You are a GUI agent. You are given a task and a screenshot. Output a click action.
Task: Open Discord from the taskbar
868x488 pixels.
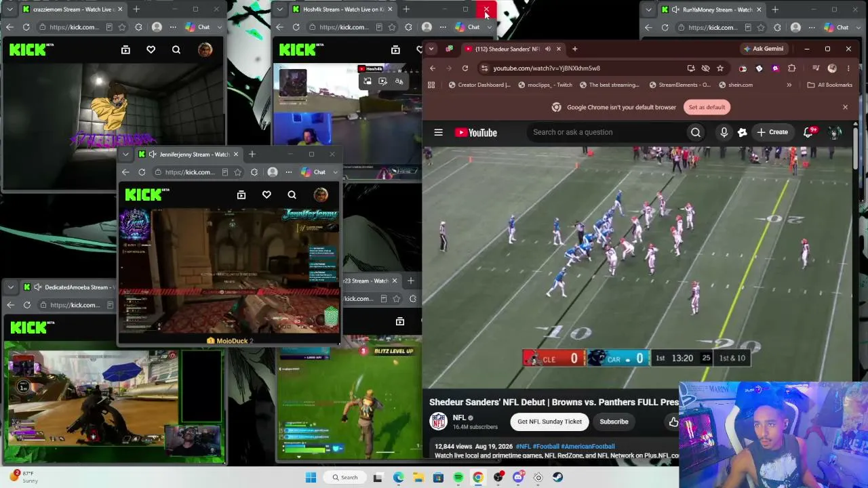tap(518, 478)
